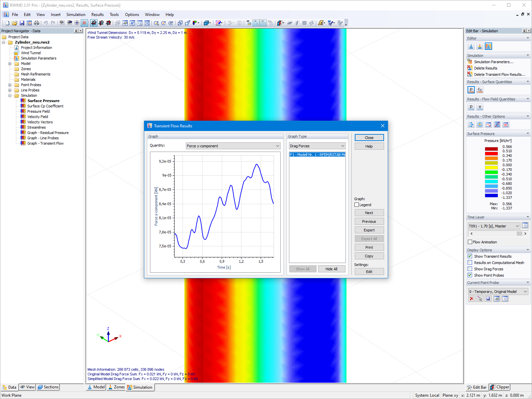Screen dimensions: 532x399
Task: Uncheck Show Point Probes
Action: coord(470,275)
